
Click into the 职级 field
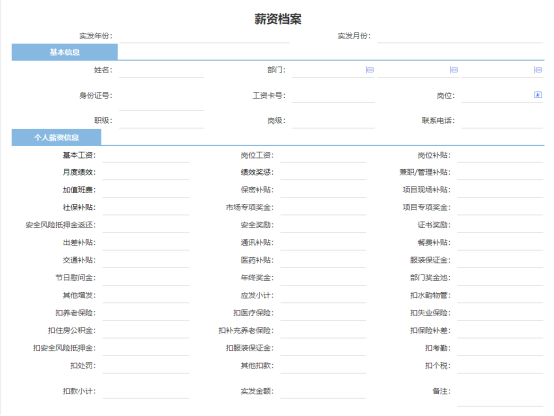click(x=161, y=121)
